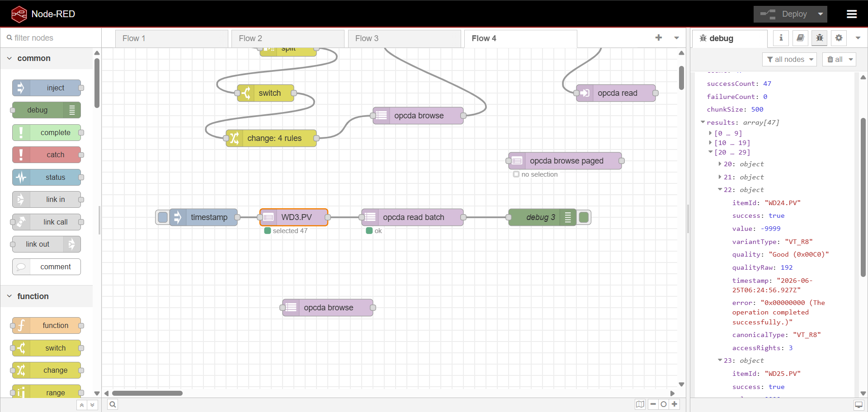
Task: Expand result 20: object
Action: click(x=720, y=164)
